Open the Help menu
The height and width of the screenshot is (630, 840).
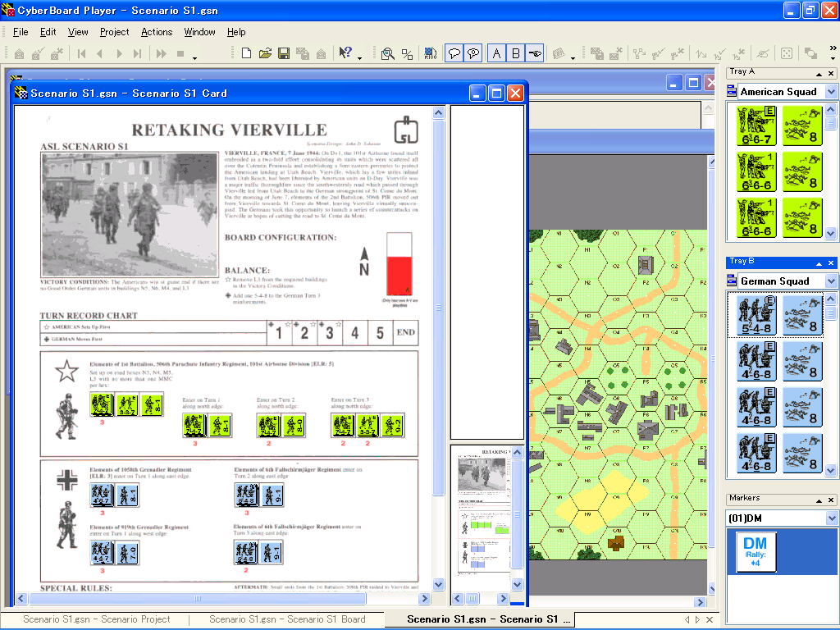(236, 32)
